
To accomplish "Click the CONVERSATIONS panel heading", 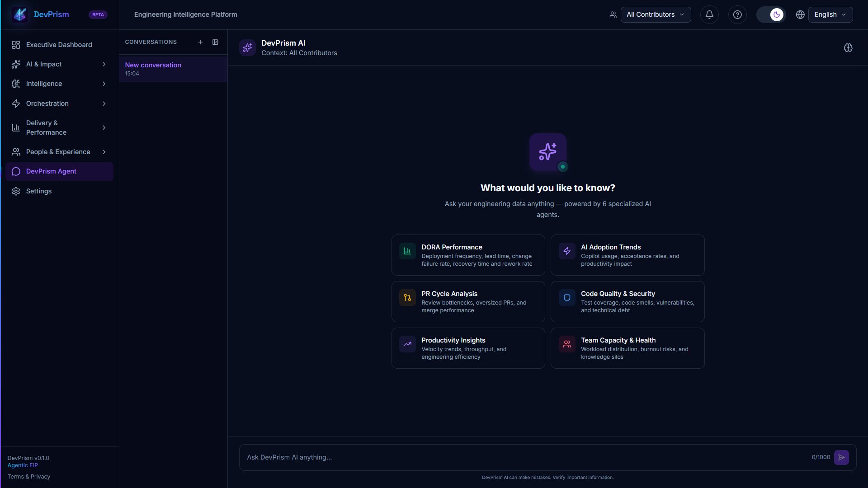I will click(151, 42).
